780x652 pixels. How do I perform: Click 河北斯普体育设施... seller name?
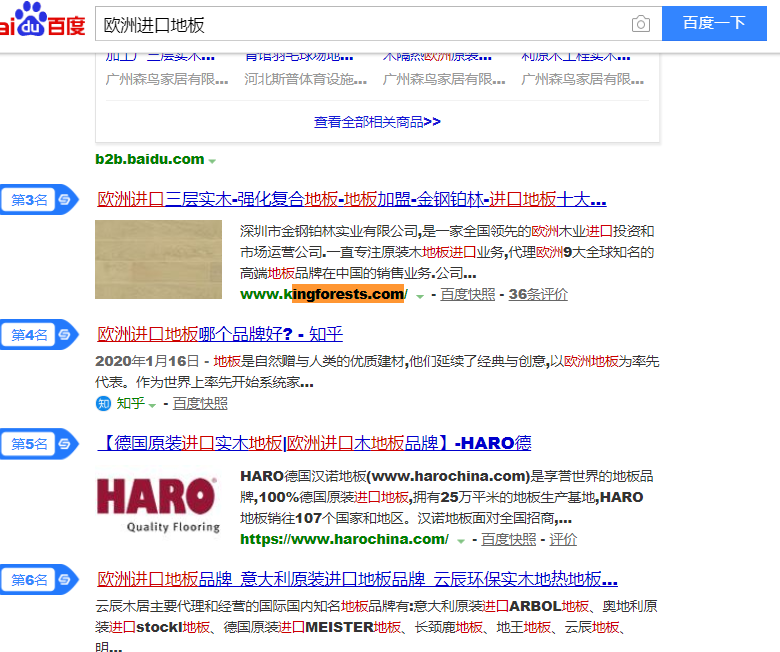305,80
